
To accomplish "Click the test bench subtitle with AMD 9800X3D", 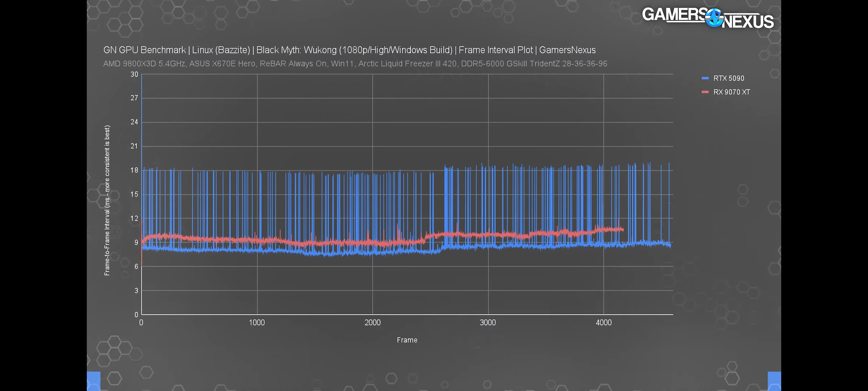I will pyautogui.click(x=355, y=64).
